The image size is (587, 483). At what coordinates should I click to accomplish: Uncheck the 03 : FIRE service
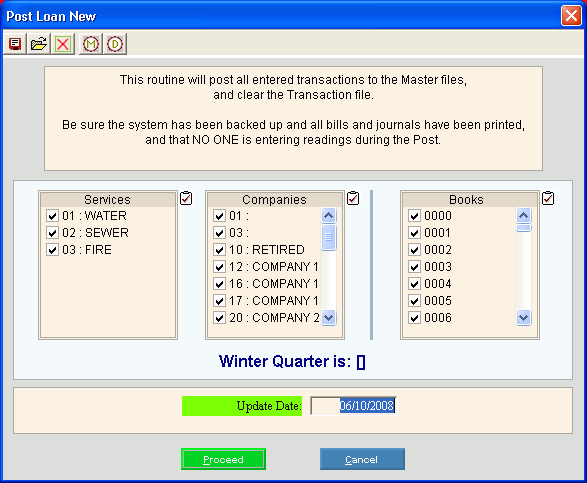click(x=52, y=250)
